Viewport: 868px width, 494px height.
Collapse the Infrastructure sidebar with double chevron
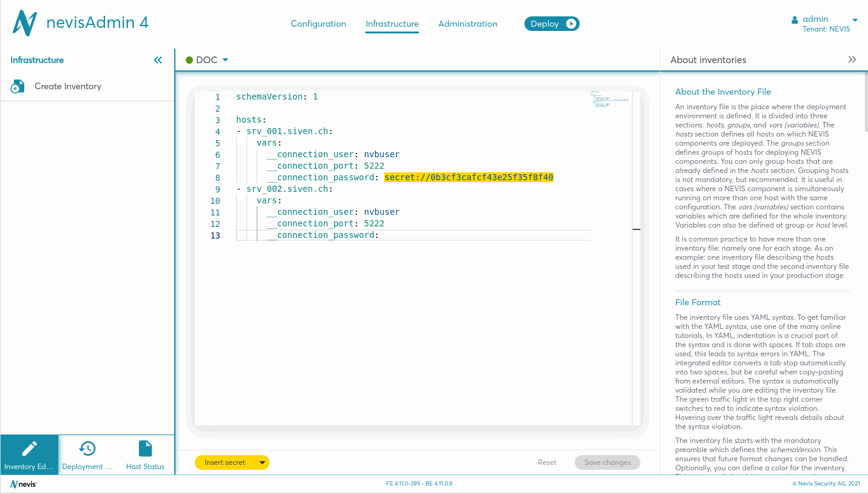[158, 60]
